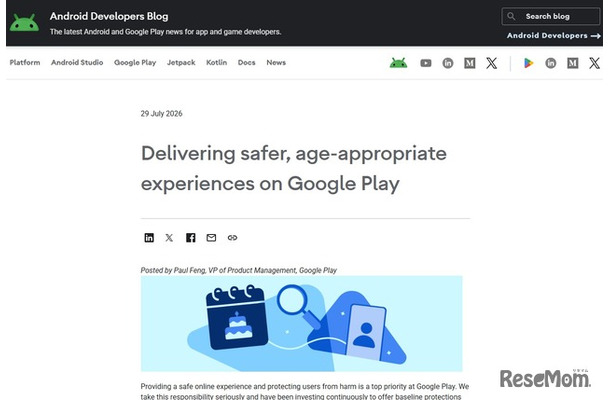Viewport: 610px width, 400px height.
Task: Open Android LinkedIn icon beside YouTube icon
Action: coord(448,63)
